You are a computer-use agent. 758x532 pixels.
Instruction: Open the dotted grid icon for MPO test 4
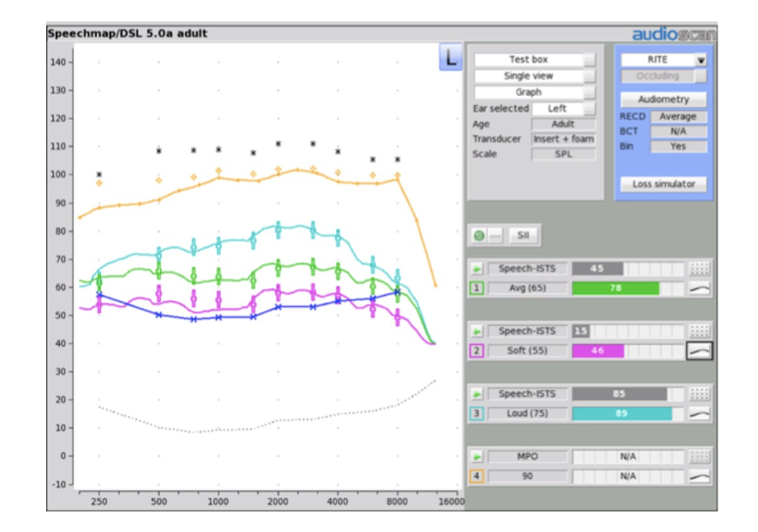tap(699, 457)
